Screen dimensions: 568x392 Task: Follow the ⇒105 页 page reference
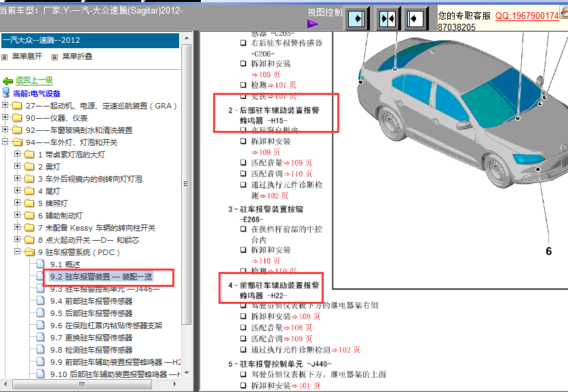266,75
